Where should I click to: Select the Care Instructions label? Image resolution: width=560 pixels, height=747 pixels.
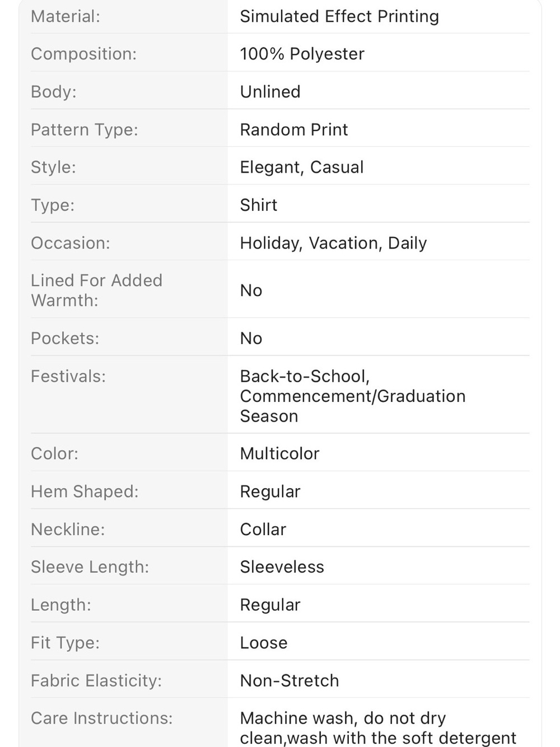point(102,718)
